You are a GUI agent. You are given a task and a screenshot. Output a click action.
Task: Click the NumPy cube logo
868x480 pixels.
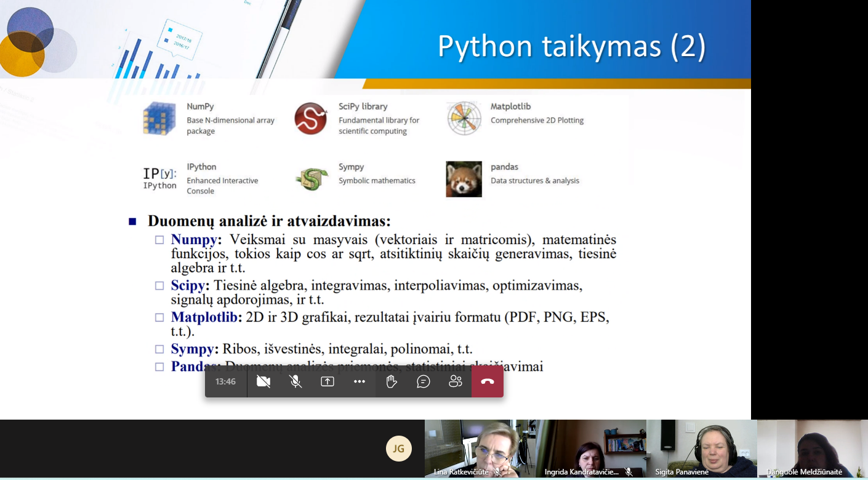tap(159, 118)
